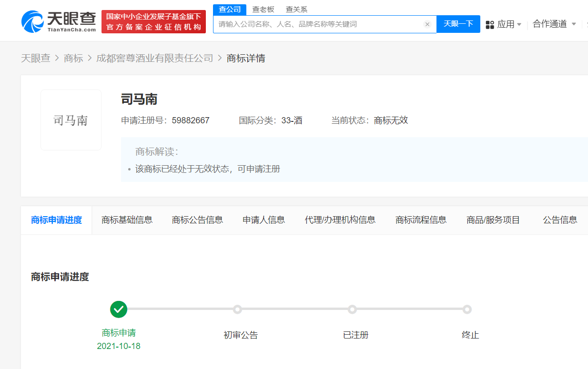Open the 公告信息 tab

click(x=560, y=220)
